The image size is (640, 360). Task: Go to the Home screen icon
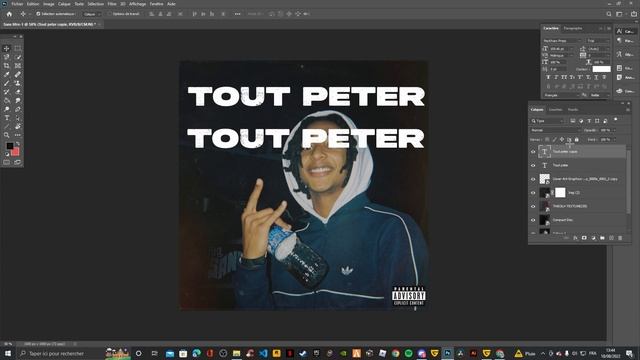point(9,14)
